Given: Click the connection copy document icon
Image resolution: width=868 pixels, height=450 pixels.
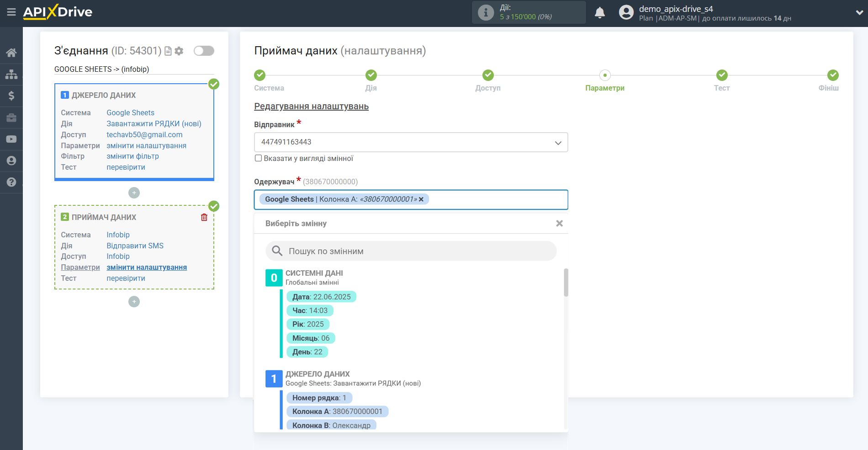Looking at the screenshot, I should 168,51.
